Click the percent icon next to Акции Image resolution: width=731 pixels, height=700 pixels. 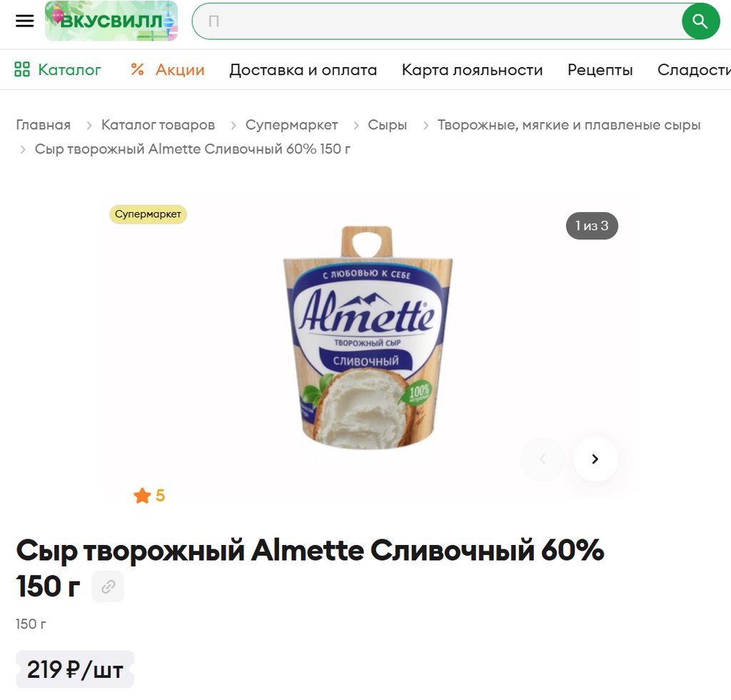click(x=137, y=69)
